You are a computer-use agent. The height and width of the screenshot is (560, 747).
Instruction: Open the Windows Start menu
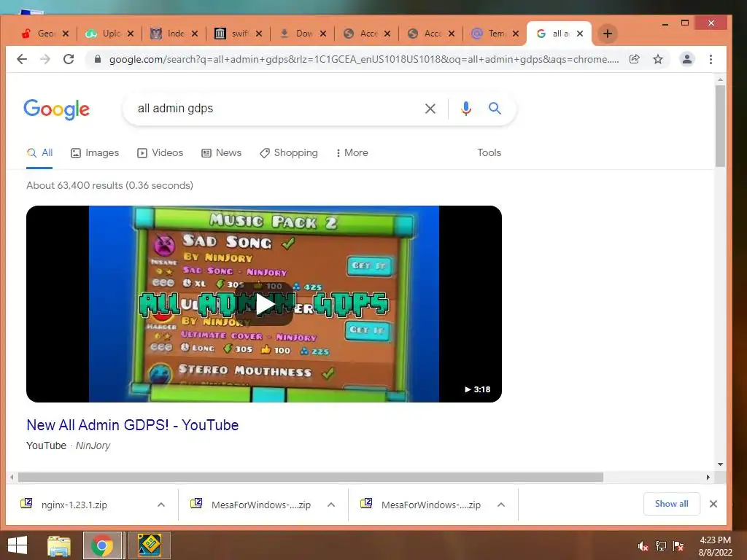tap(18, 545)
